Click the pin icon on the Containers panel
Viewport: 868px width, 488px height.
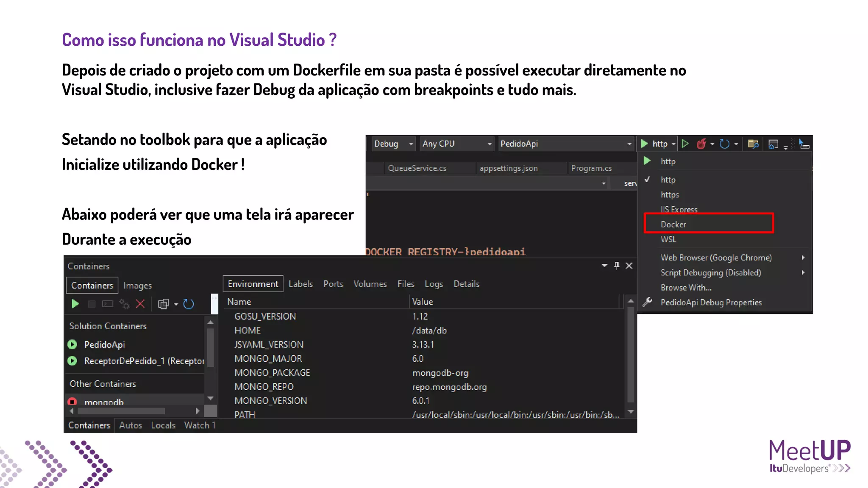(617, 266)
